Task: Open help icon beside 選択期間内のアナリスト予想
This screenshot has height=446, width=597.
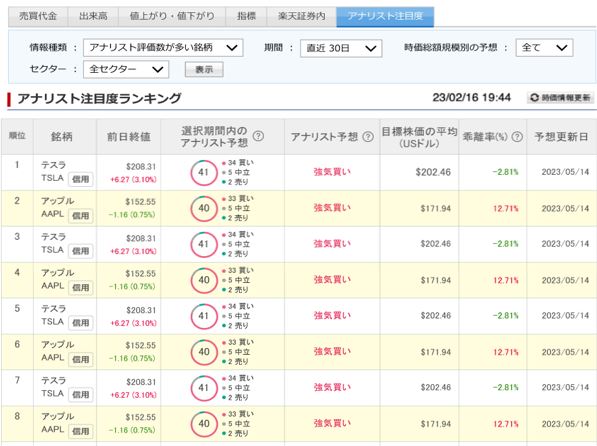Action: pyautogui.click(x=258, y=136)
